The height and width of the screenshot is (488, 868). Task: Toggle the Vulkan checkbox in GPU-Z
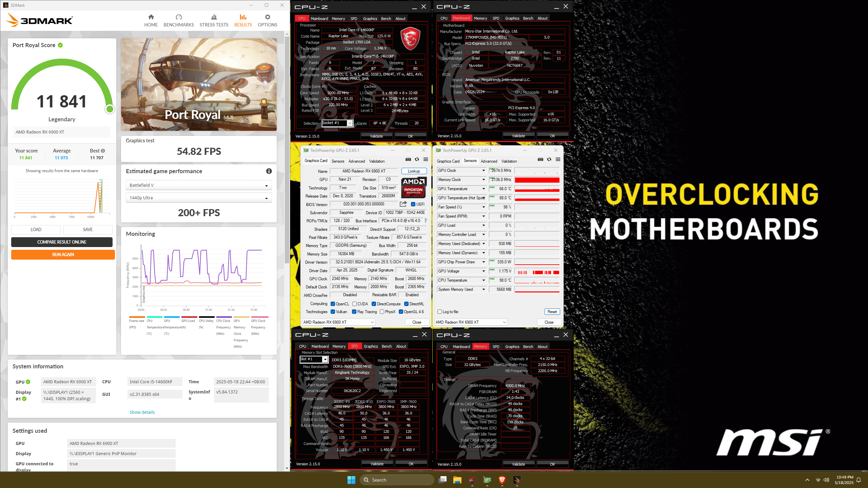click(x=333, y=312)
